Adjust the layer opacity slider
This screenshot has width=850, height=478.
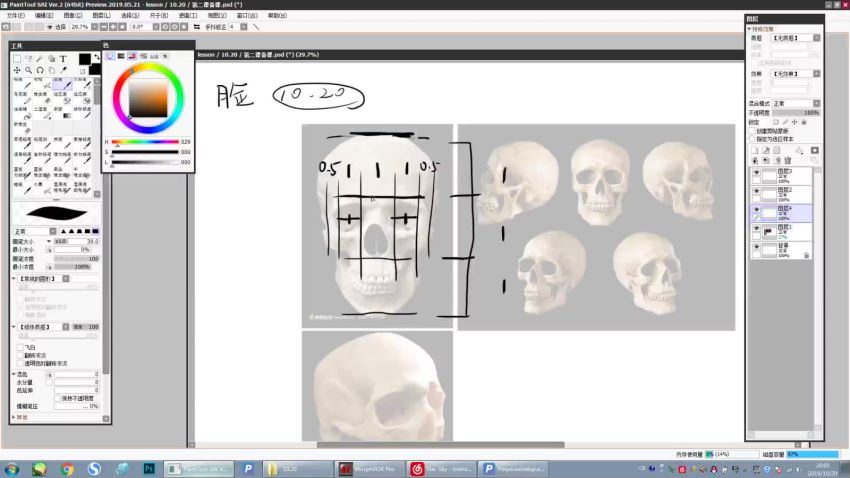coord(796,113)
